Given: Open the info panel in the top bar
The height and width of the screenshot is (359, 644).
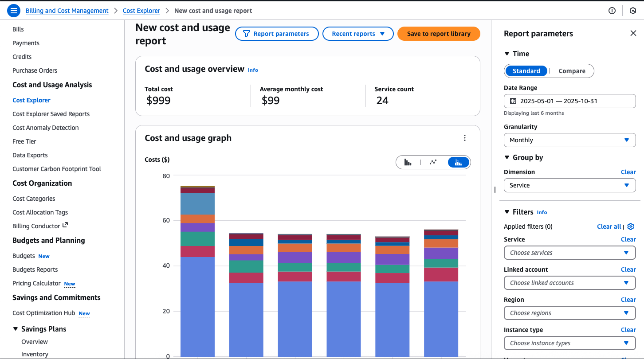Looking at the screenshot, I should [612, 10].
